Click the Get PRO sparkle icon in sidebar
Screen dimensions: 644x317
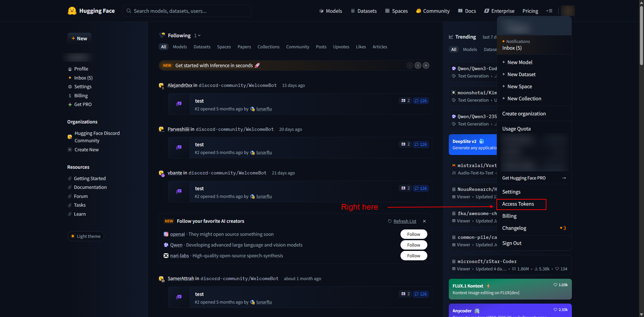pos(70,104)
